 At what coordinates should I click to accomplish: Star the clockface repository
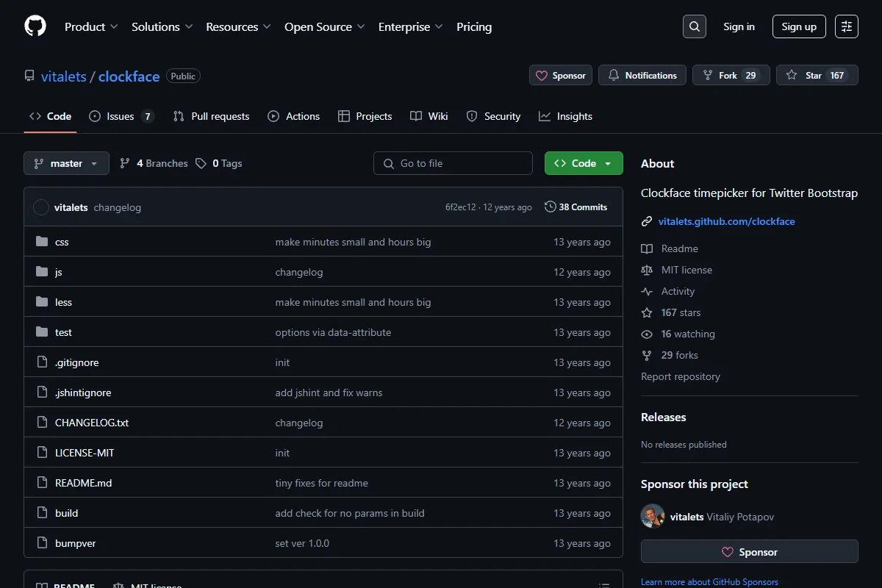click(817, 75)
